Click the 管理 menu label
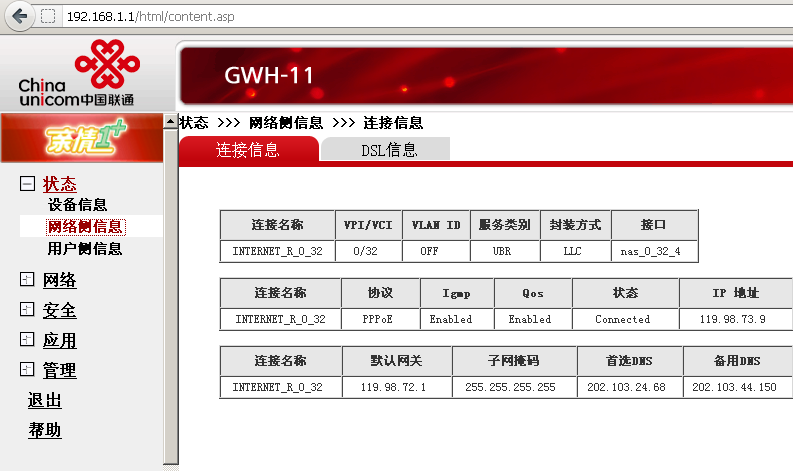Screen dimensions: 793x471 pos(59,370)
